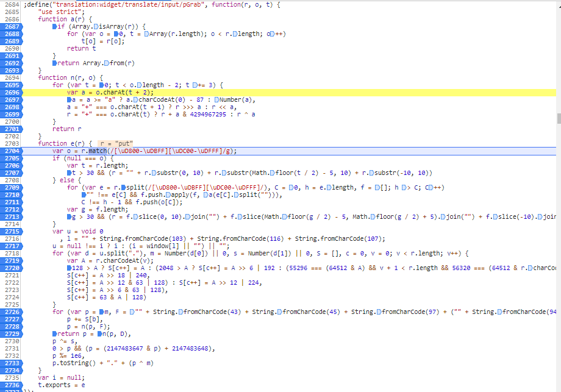561x392 pixels.
Task: Click the filled breakpoint marker before 'if' on line 2687
Action: pos(54,26)
